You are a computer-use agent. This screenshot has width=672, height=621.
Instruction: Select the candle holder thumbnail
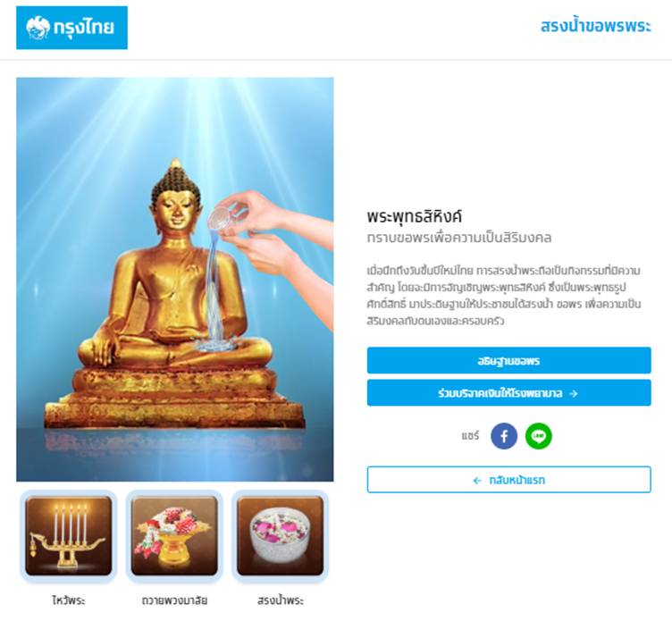tap(69, 536)
